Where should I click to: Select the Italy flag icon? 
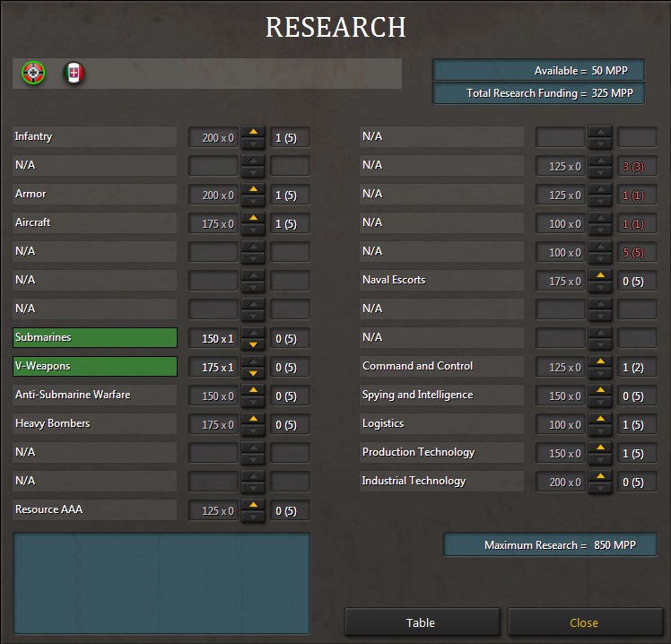(74, 74)
